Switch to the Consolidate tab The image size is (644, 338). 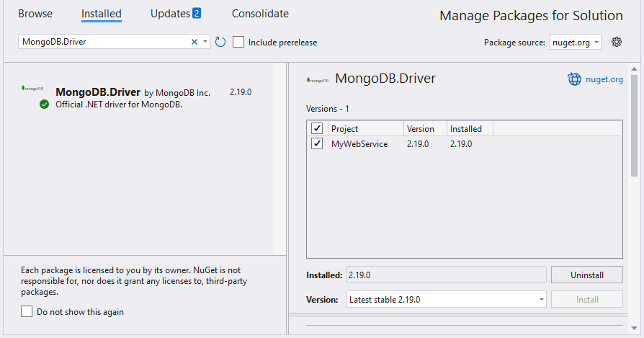[260, 14]
